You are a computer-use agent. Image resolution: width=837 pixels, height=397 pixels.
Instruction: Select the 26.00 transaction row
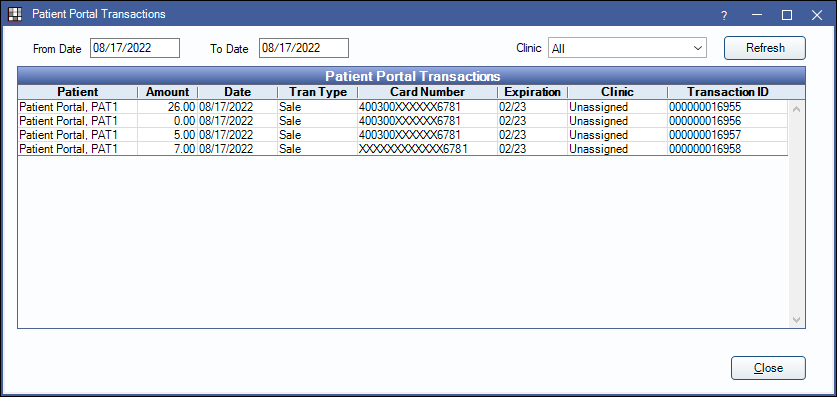pos(403,107)
